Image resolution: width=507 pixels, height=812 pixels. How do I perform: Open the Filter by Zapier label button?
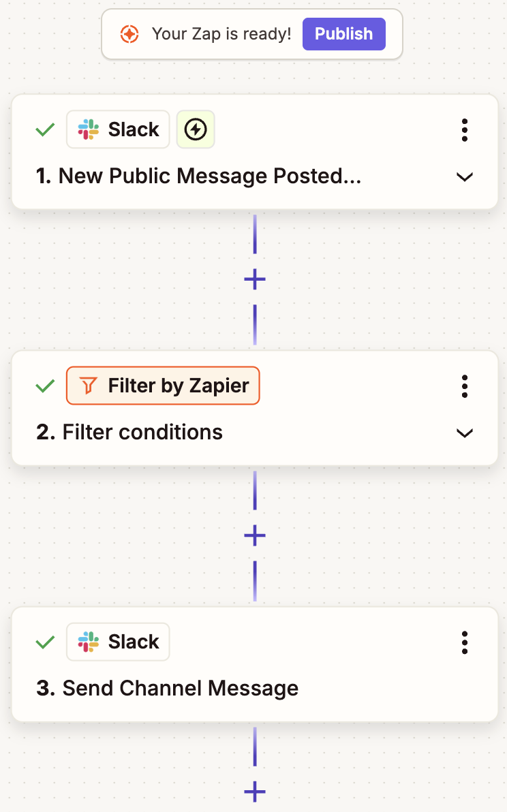163,386
